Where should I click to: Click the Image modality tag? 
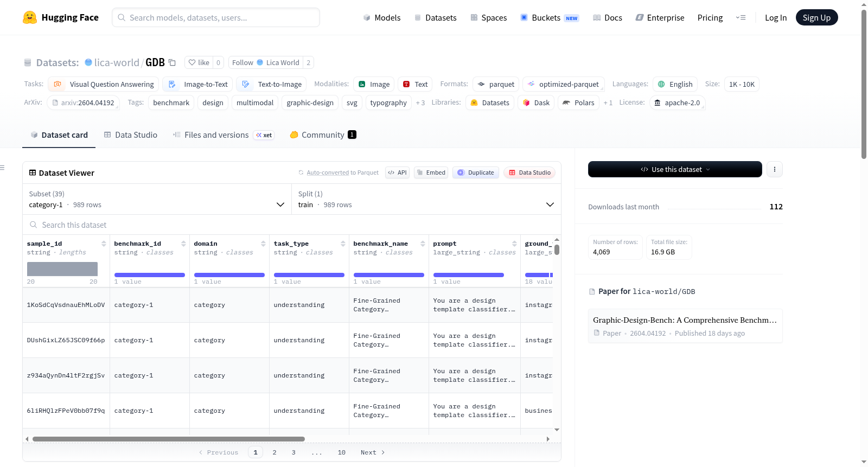click(374, 84)
